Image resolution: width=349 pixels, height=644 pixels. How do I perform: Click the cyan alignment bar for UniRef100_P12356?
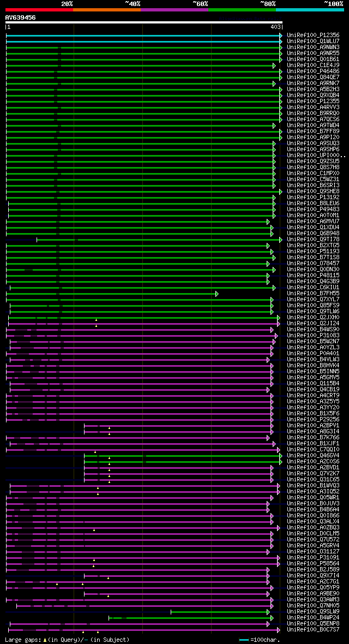[x=143, y=35]
